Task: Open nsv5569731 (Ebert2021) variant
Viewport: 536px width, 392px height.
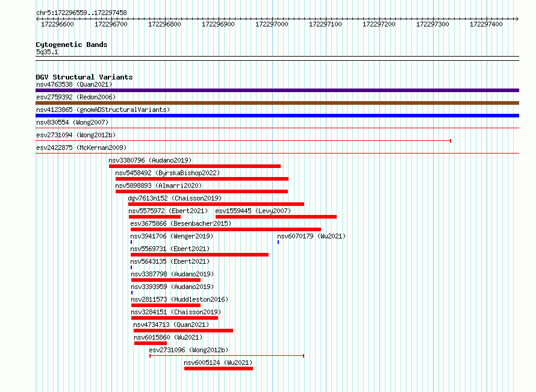Action: tap(170, 249)
